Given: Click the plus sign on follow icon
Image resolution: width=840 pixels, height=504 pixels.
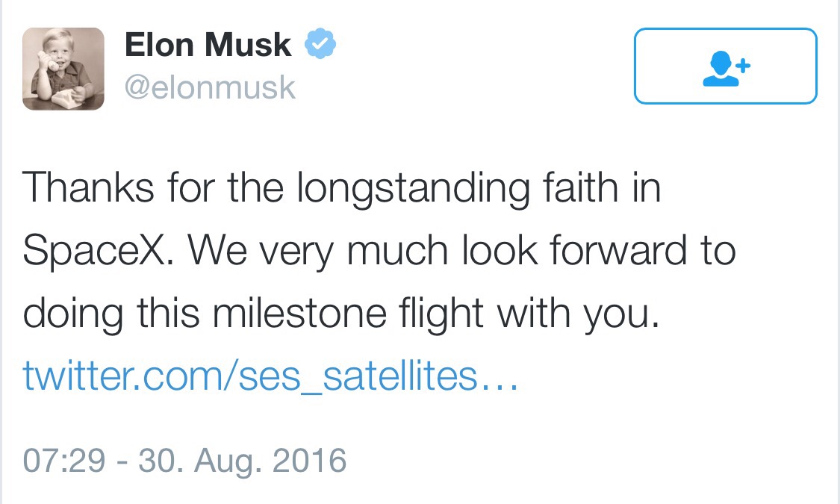Looking at the screenshot, I should click(742, 65).
